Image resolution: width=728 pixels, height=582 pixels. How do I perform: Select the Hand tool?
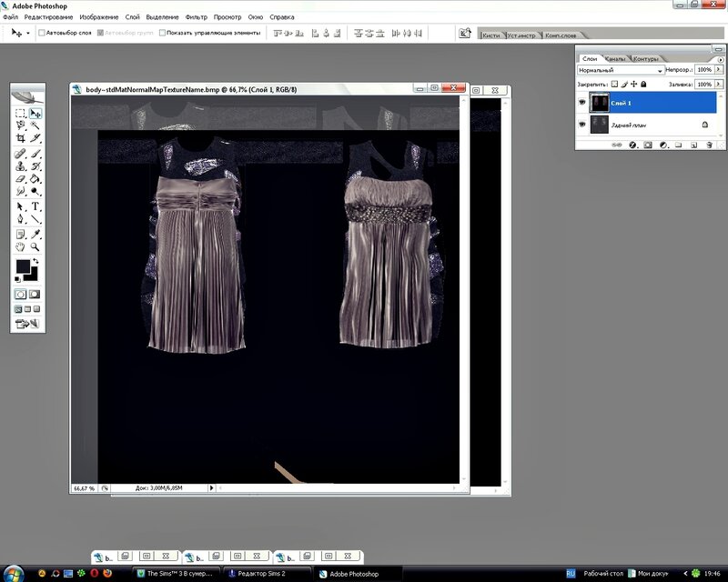(x=20, y=246)
